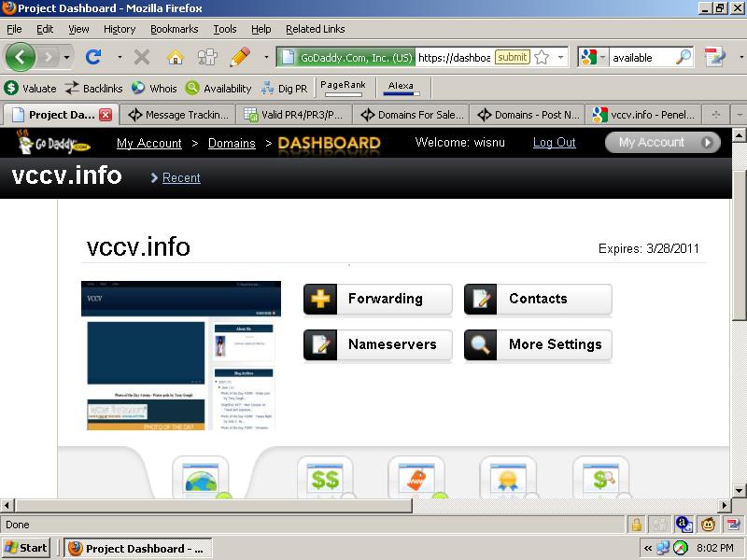
Task: Click the award ribbon icon
Action: click(507, 480)
